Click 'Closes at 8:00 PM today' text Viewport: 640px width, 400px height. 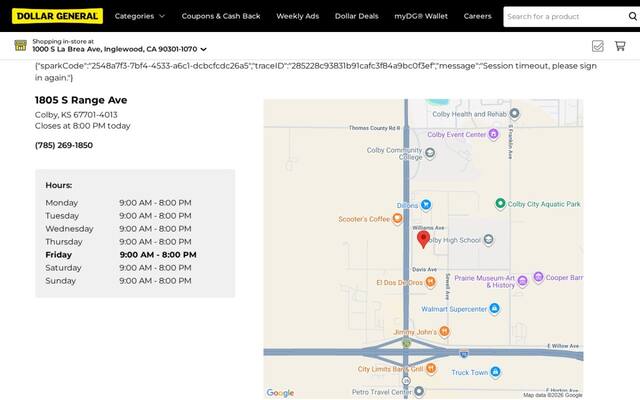[x=82, y=126]
